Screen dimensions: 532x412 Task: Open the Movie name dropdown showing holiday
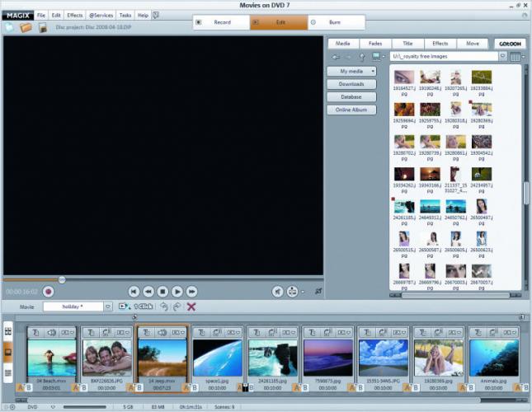tap(108, 307)
